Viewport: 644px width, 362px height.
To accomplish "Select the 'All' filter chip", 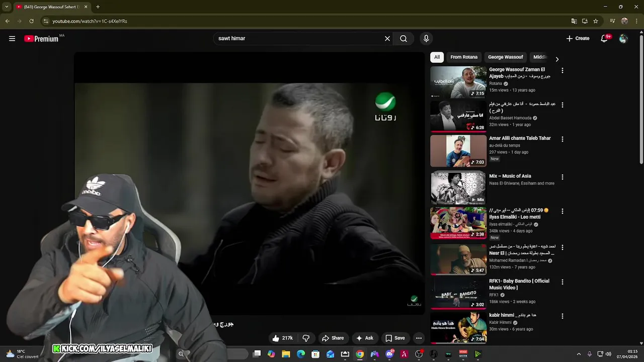I will point(437,57).
